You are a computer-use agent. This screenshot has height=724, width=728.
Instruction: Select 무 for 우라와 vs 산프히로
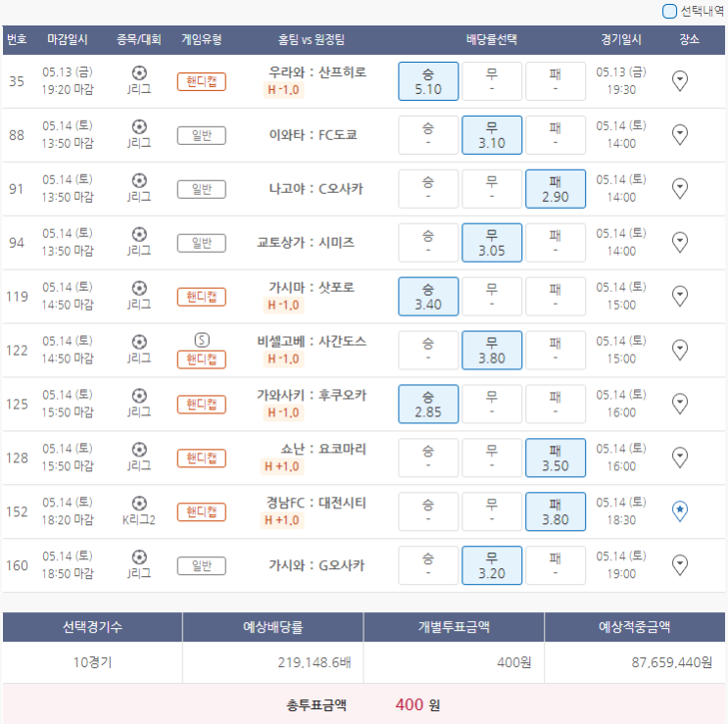pyautogui.click(x=492, y=81)
